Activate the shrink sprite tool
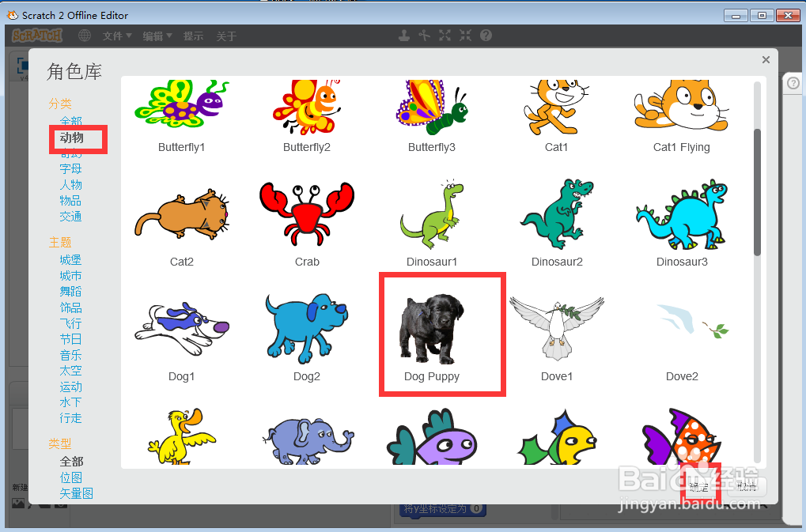The height and width of the screenshot is (532, 806). click(x=465, y=36)
